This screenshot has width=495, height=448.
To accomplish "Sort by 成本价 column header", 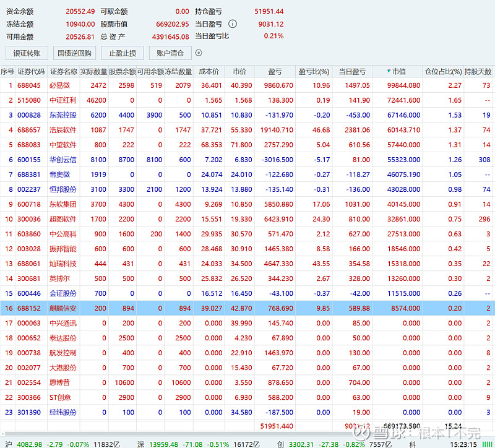I will click(209, 72).
